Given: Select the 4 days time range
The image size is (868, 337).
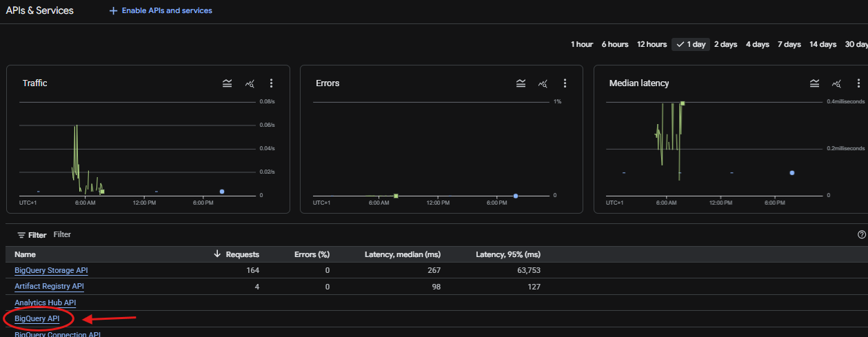Looking at the screenshot, I should (x=757, y=44).
